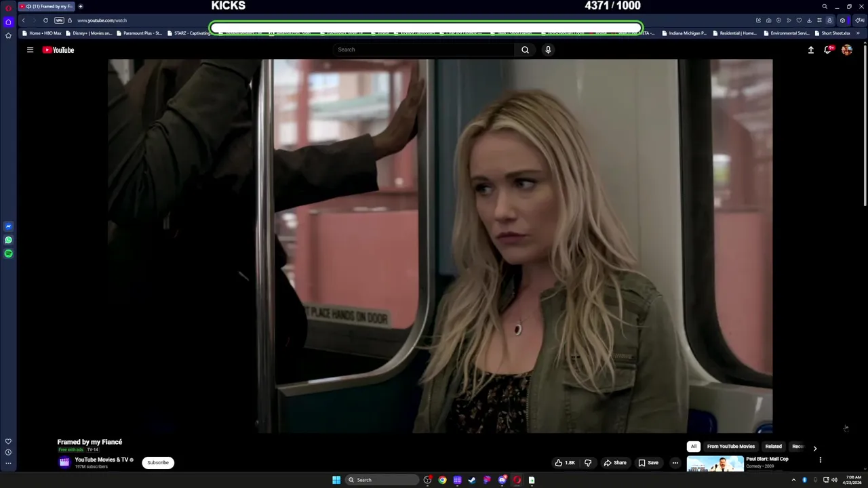
Task: Open the YouTube Movies & TV channel avatar
Action: [x=64, y=462]
